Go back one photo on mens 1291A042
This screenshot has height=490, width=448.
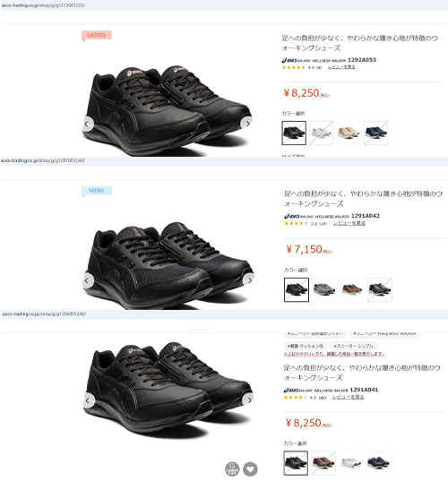click(88, 280)
